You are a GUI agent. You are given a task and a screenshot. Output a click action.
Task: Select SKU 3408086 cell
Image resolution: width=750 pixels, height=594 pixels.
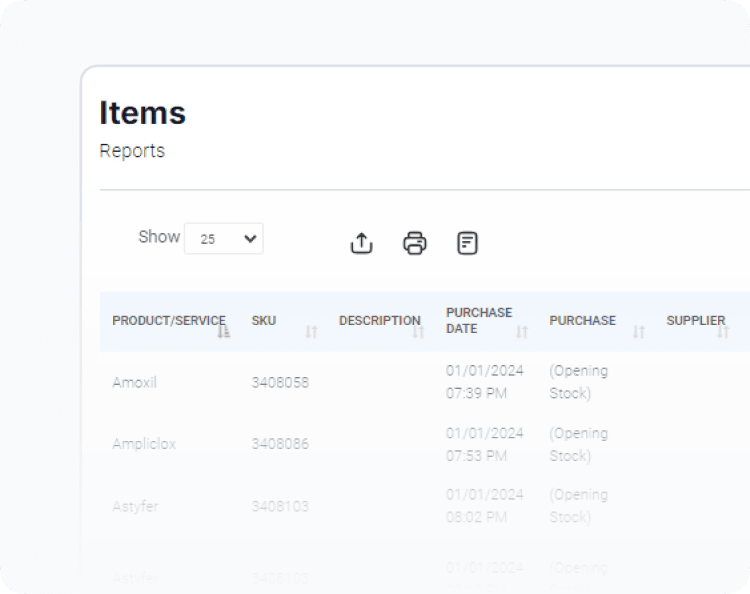click(x=280, y=444)
